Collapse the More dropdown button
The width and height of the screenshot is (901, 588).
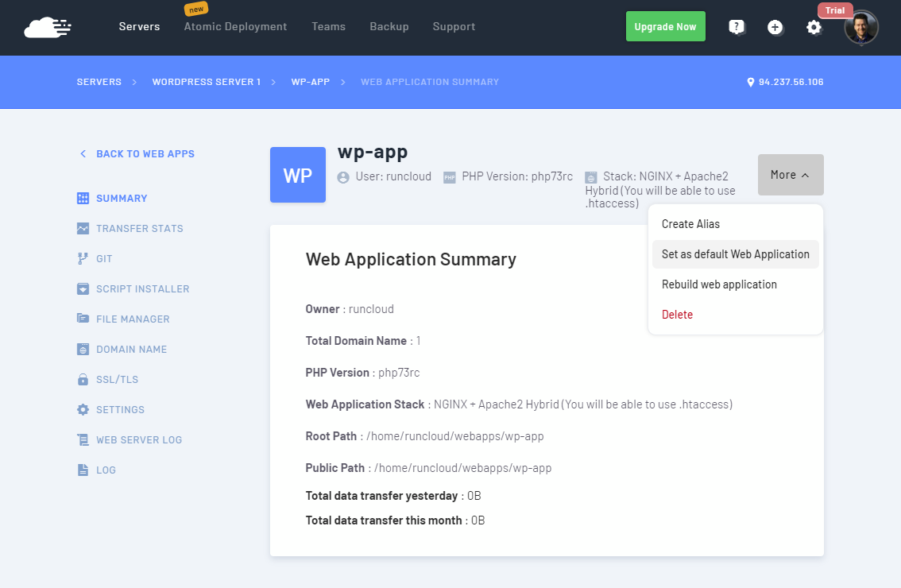point(790,175)
